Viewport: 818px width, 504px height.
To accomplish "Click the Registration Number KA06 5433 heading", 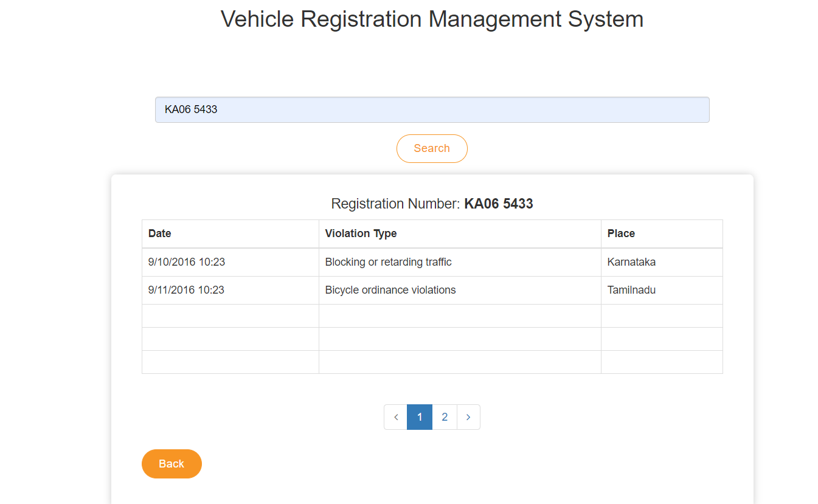I will (432, 204).
